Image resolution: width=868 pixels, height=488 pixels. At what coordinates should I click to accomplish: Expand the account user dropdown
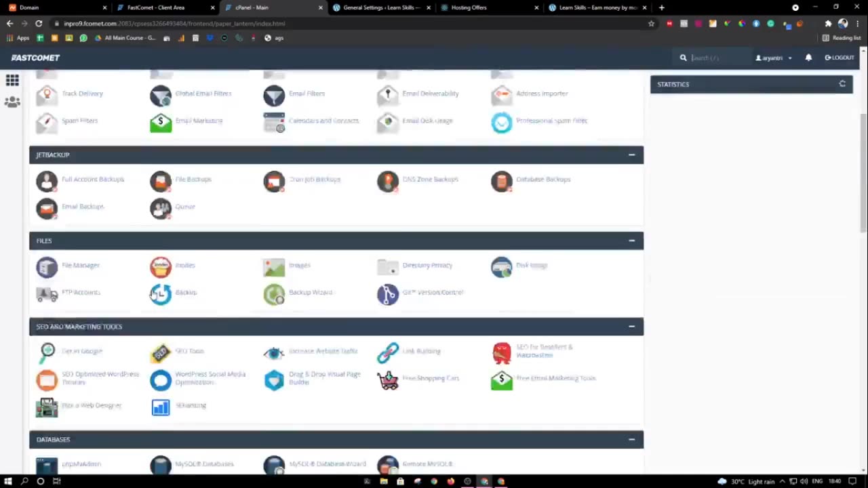point(774,58)
